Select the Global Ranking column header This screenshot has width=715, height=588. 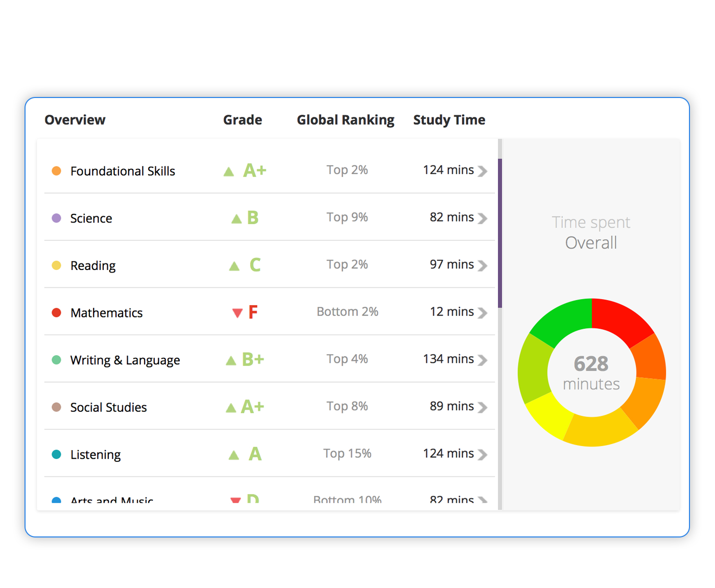(346, 120)
